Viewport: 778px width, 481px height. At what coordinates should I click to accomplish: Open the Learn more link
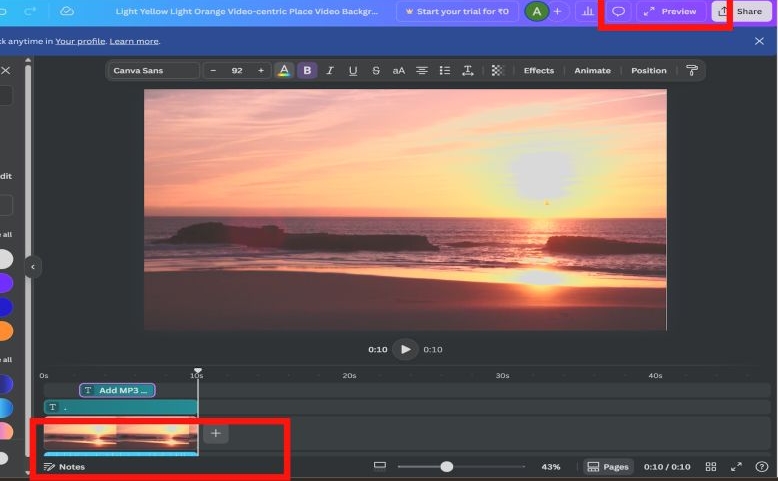coord(134,41)
